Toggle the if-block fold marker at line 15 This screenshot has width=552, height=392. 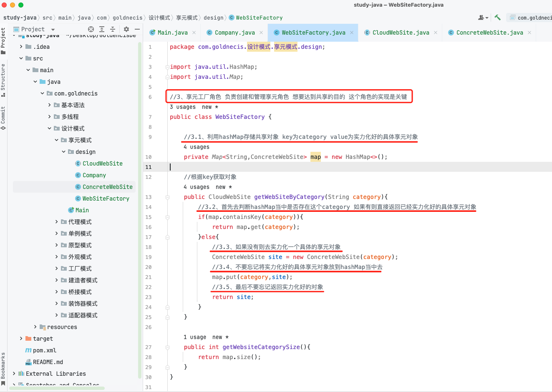[167, 217]
